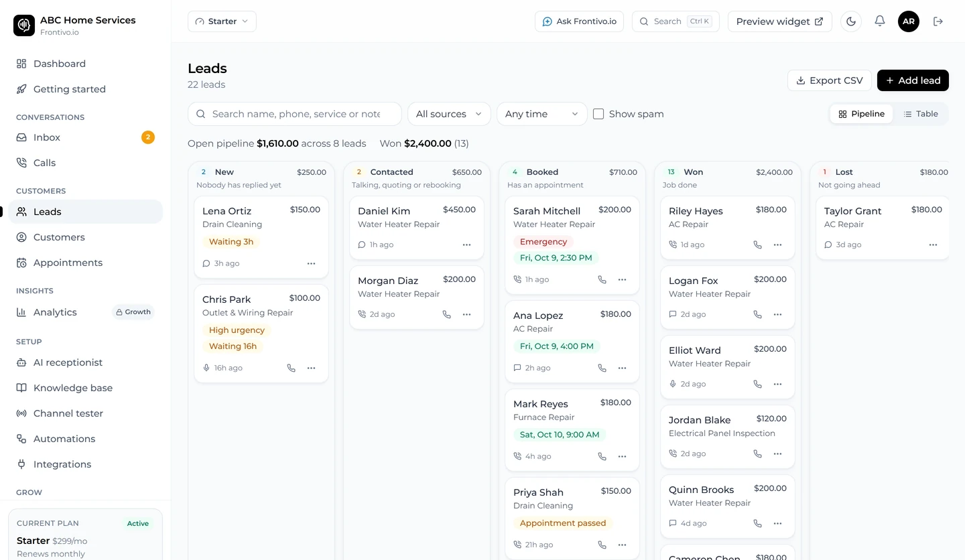Image resolution: width=965 pixels, height=560 pixels.
Task: Open the more options on Ana Lopez card
Action: 623,368
